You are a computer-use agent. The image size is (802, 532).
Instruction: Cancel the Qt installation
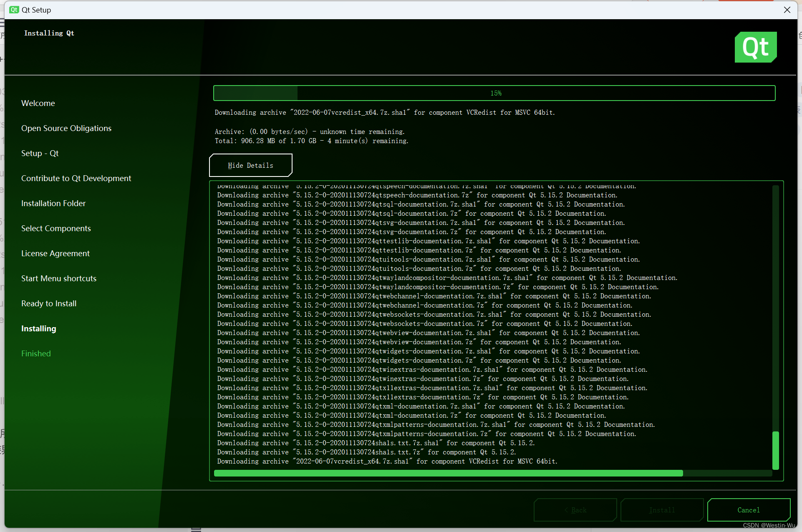[x=749, y=510]
